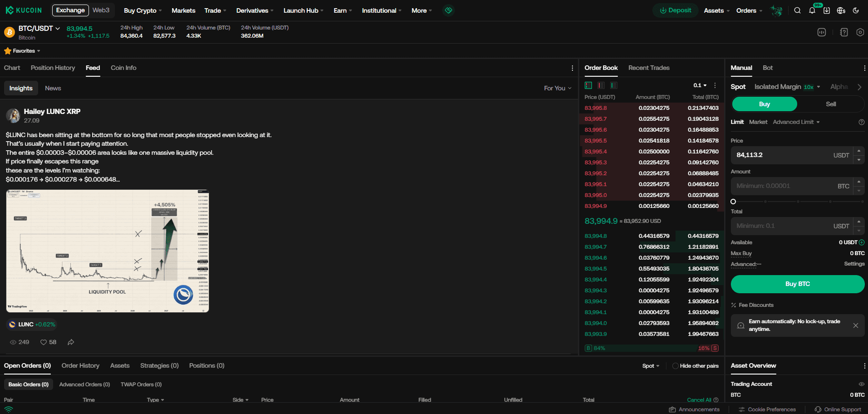
Task: Open order book three-dot options
Action: coord(715,85)
